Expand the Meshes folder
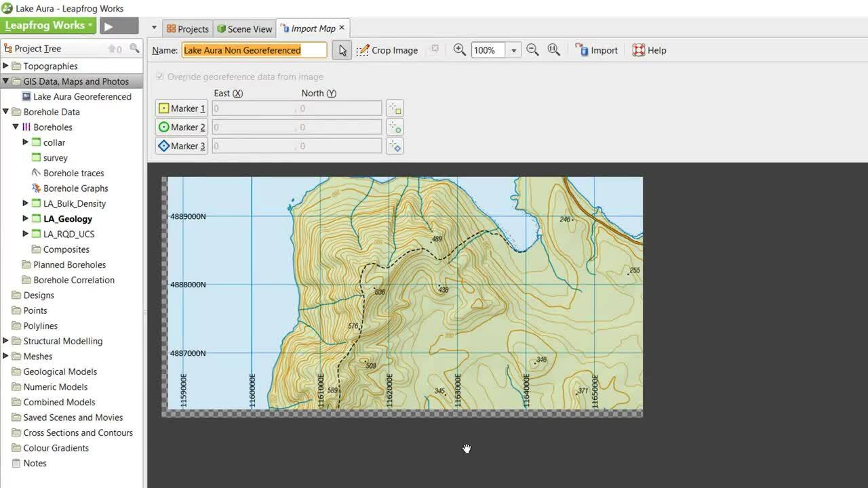Screen dimensions: 868x488 (5, 356)
